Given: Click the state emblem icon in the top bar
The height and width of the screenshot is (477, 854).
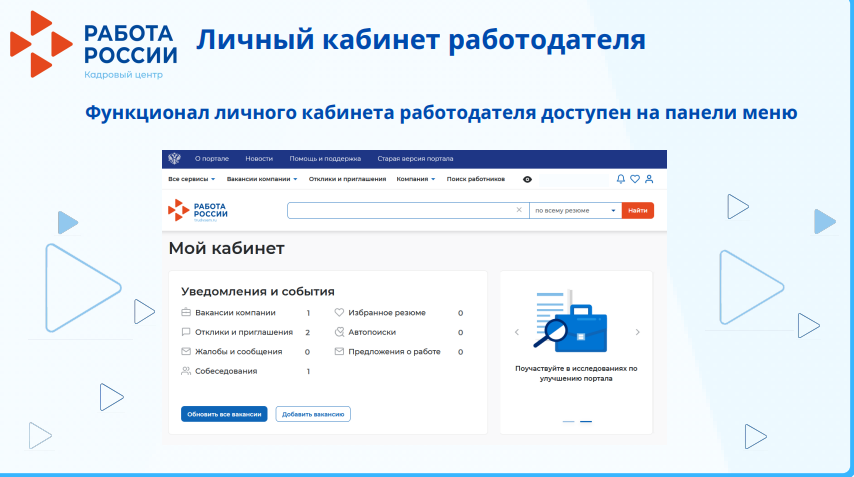Looking at the screenshot, I should pyautogui.click(x=174, y=158).
